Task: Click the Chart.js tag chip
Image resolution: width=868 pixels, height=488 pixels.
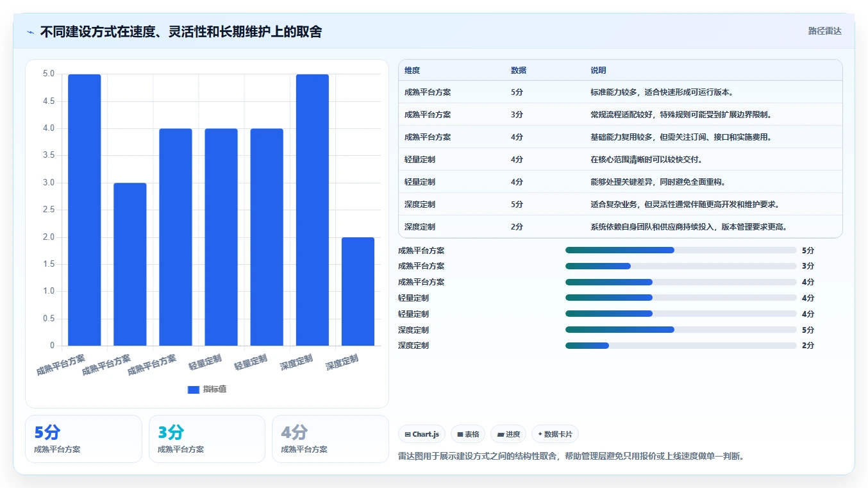Action: tap(422, 434)
